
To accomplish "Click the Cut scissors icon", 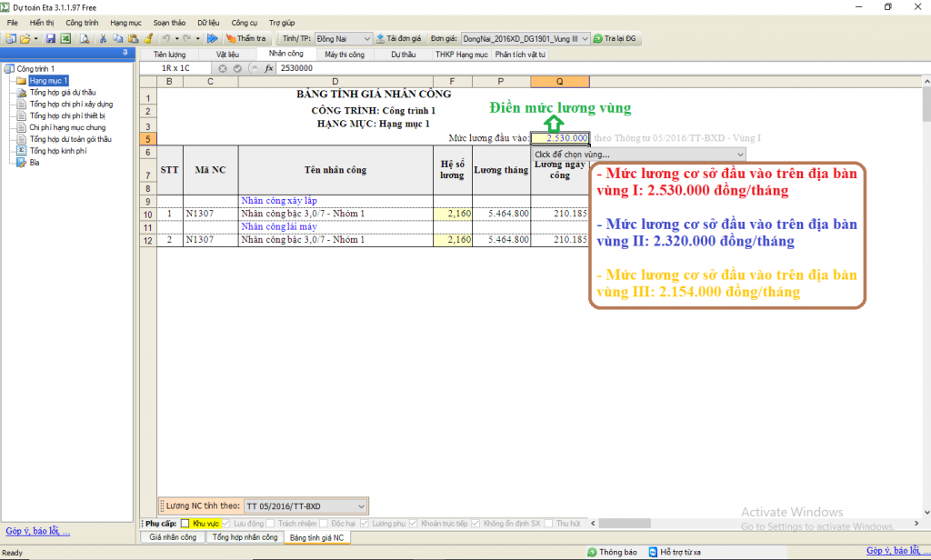I will point(103,38).
